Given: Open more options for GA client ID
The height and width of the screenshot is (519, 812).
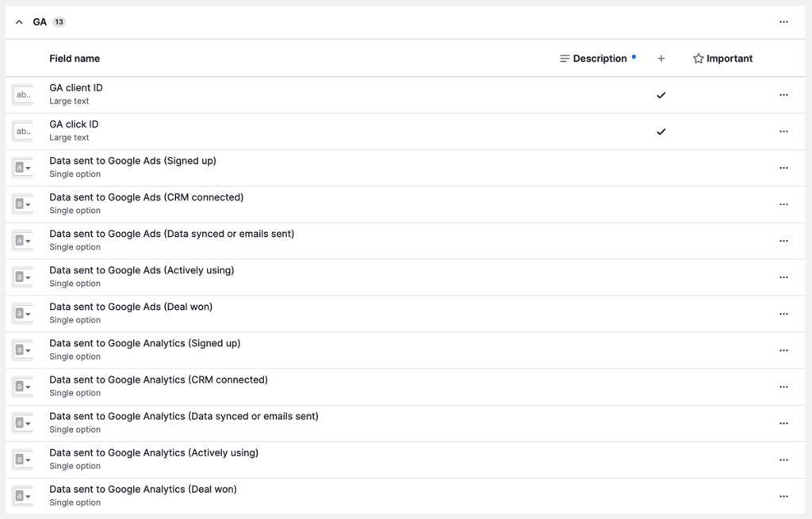Looking at the screenshot, I should pyautogui.click(x=783, y=95).
